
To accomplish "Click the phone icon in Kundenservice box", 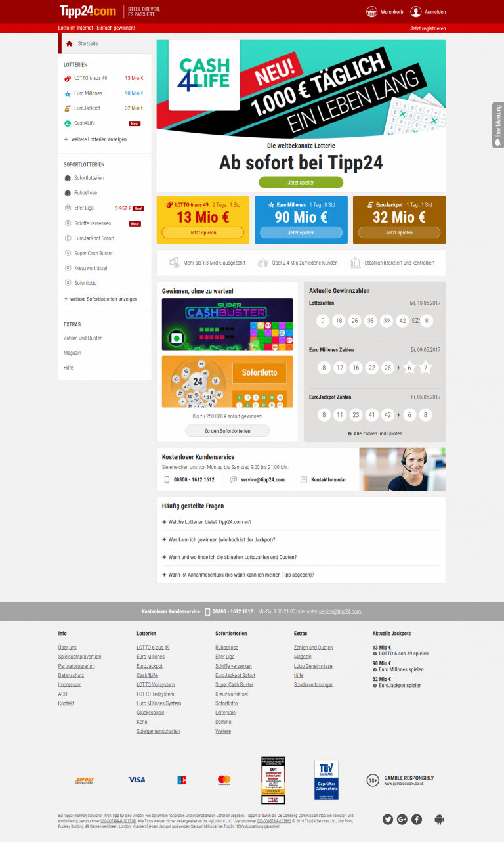I will [x=167, y=479].
